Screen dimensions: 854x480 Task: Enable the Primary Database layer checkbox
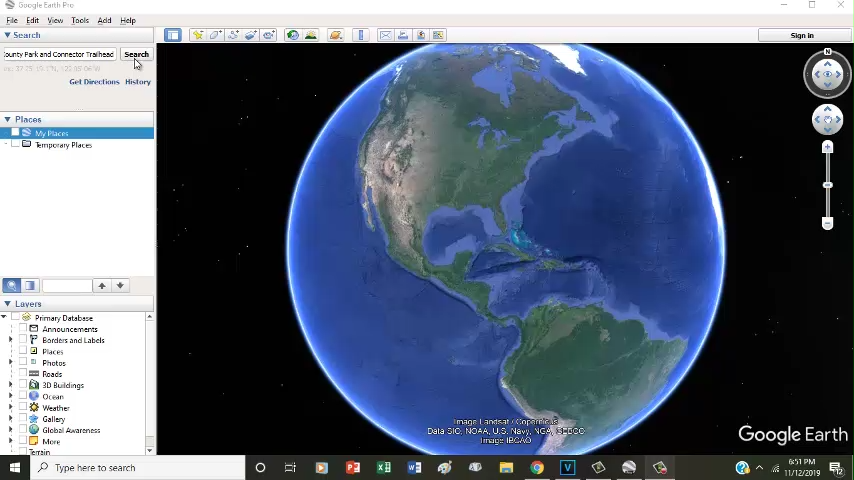click(x=15, y=317)
